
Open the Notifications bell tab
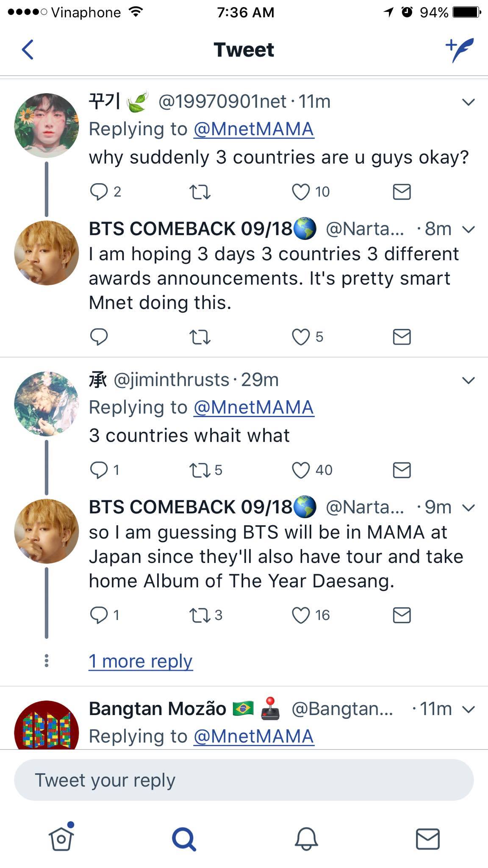click(x=306, y=838)
